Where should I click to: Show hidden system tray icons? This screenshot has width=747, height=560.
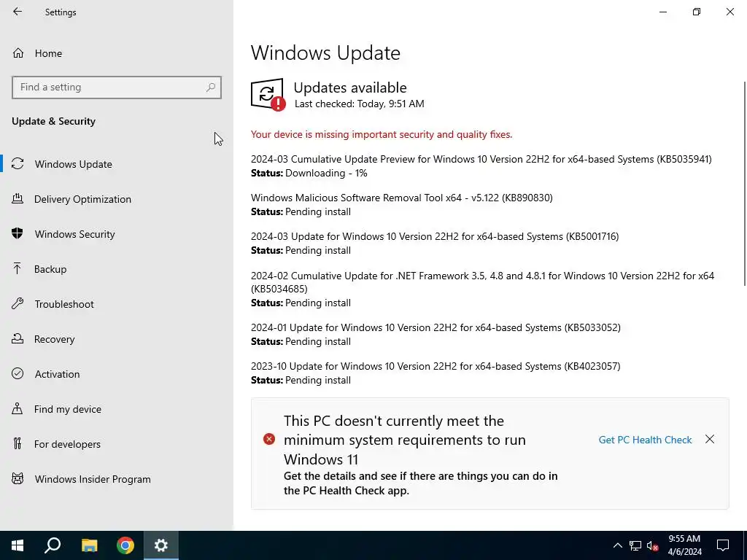tap(617, 545)
